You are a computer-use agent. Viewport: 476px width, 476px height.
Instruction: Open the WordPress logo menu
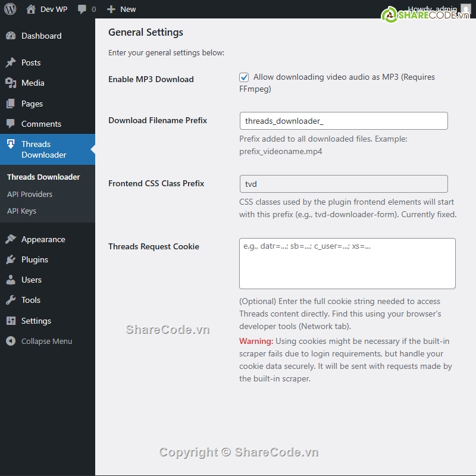[x=10, y=9]
